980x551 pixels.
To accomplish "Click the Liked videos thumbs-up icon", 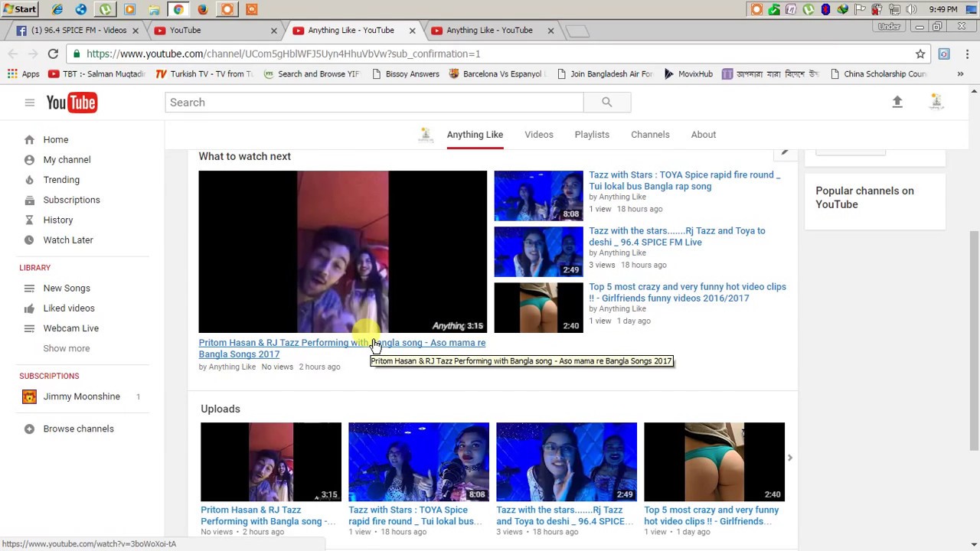I will coord(29,308).
